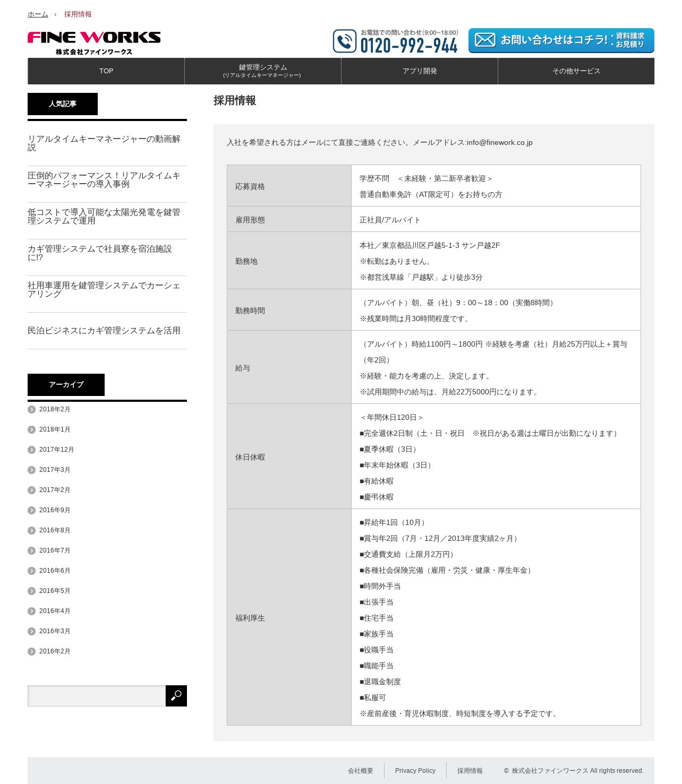Viewport: 682px width, 784px height.
Task: Click the 0120-992-944 phone number
Action: (409, 46)
